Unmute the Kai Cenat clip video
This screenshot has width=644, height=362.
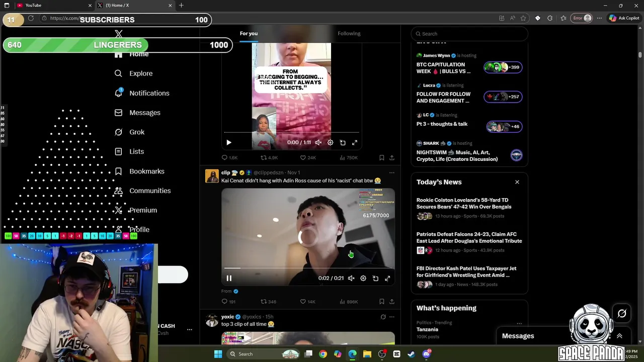pyautogui.click(x=351, y=278)
